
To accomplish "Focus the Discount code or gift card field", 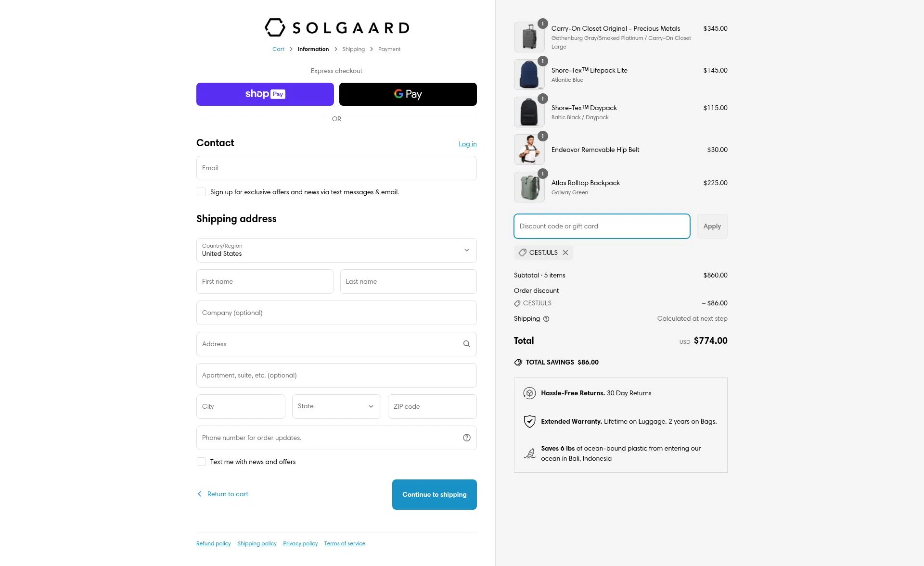I will pyautogui.click(x=602, y=226).
